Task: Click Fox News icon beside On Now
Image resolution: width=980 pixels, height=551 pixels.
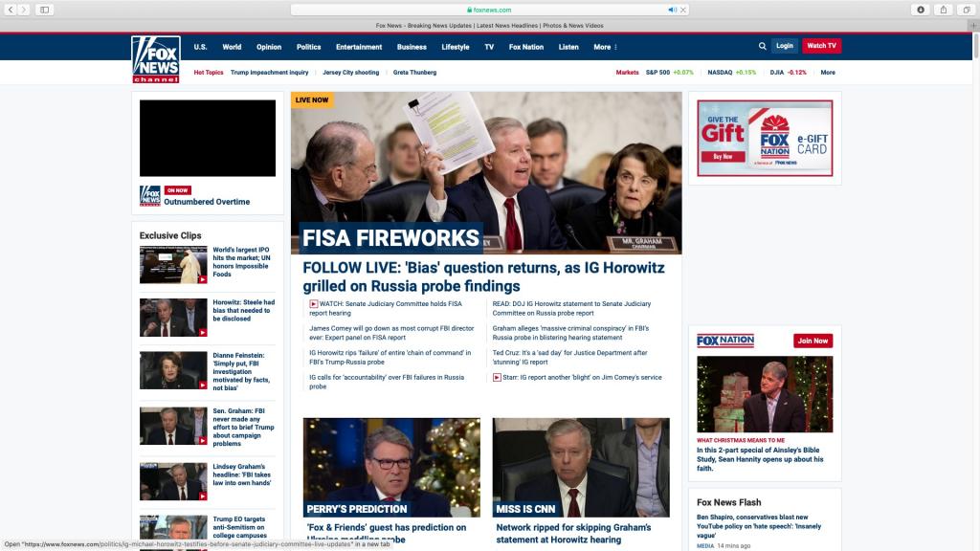Action: (x=150, y=195)
